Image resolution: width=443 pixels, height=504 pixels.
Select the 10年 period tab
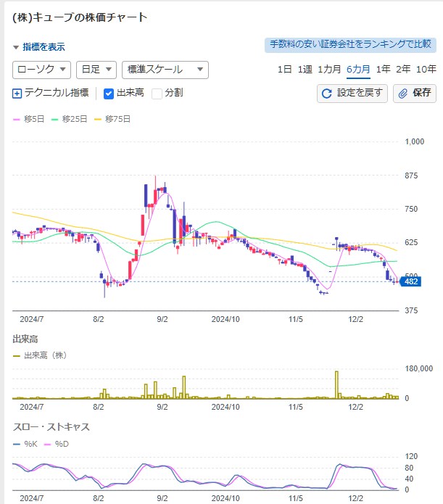click(x=426, y=69)
